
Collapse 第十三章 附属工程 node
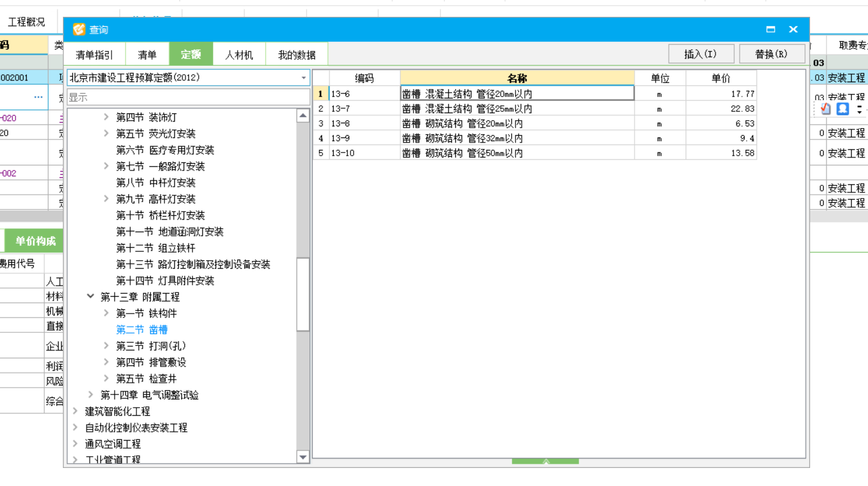point(90,297)
